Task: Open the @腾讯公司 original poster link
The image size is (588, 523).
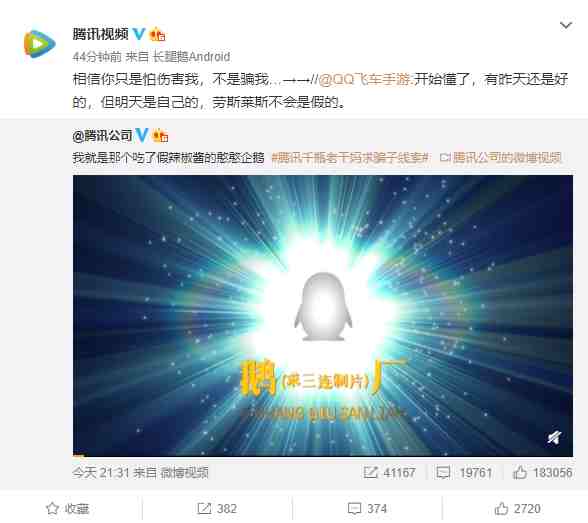Action: (102, 136)
